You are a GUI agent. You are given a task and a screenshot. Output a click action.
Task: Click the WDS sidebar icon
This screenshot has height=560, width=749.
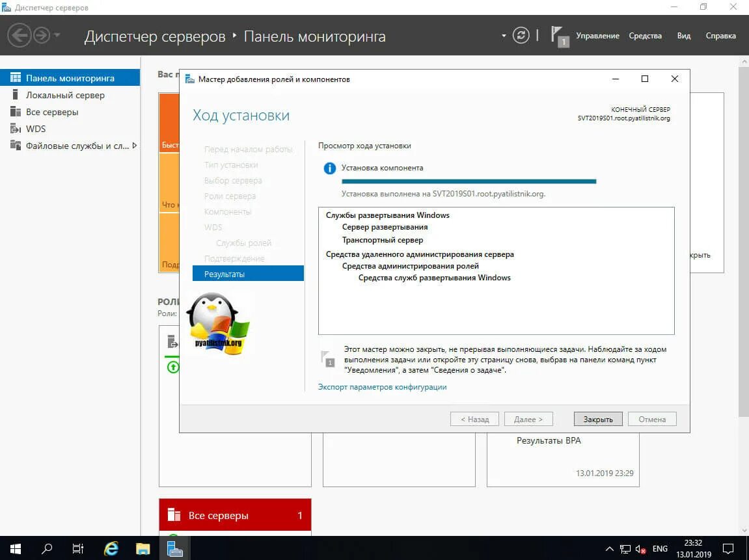click(x=15, y=129)
